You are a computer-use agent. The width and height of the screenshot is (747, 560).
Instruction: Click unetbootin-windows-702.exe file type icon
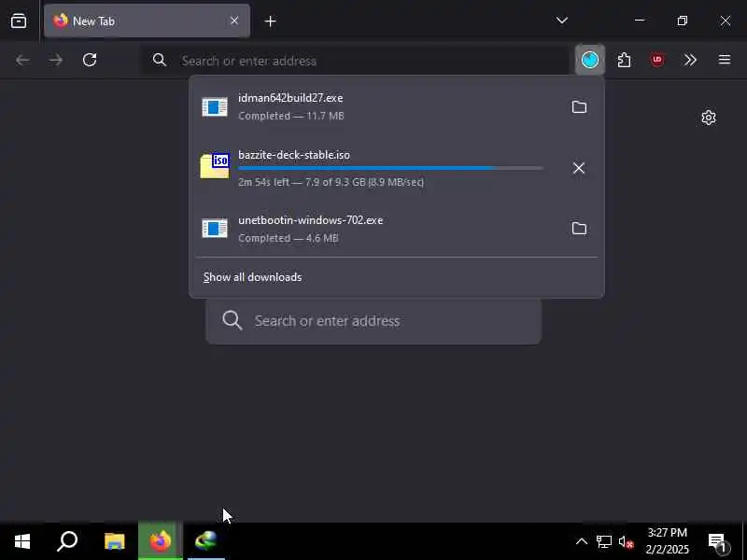point(215,229)
